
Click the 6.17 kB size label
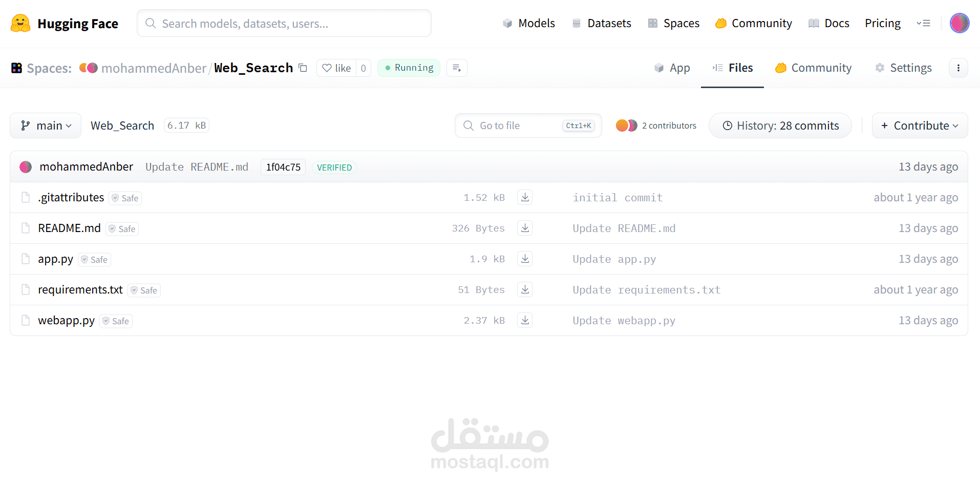pyautogui.click(x=186, y=125)
